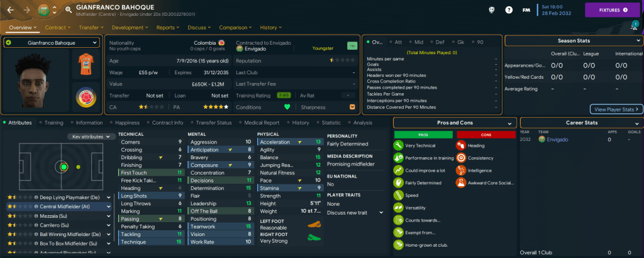Click the central midfield position dot on pitch
This screenshot has height=258, width=644.
[64, 167]
